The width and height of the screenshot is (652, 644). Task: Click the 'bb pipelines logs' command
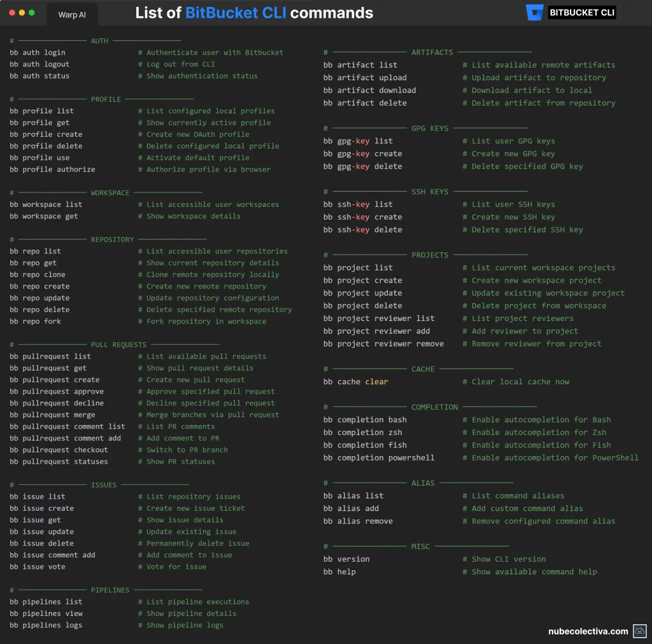(46, 625)
